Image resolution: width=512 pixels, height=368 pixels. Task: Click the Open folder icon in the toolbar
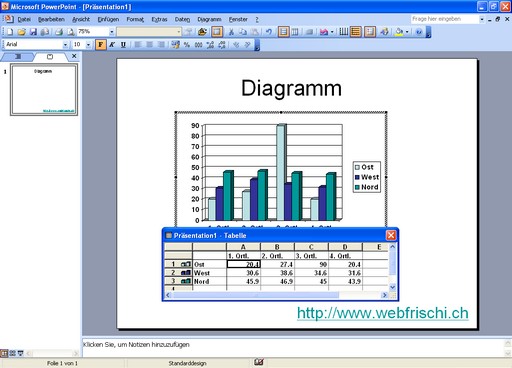click(x=21, y=32)
